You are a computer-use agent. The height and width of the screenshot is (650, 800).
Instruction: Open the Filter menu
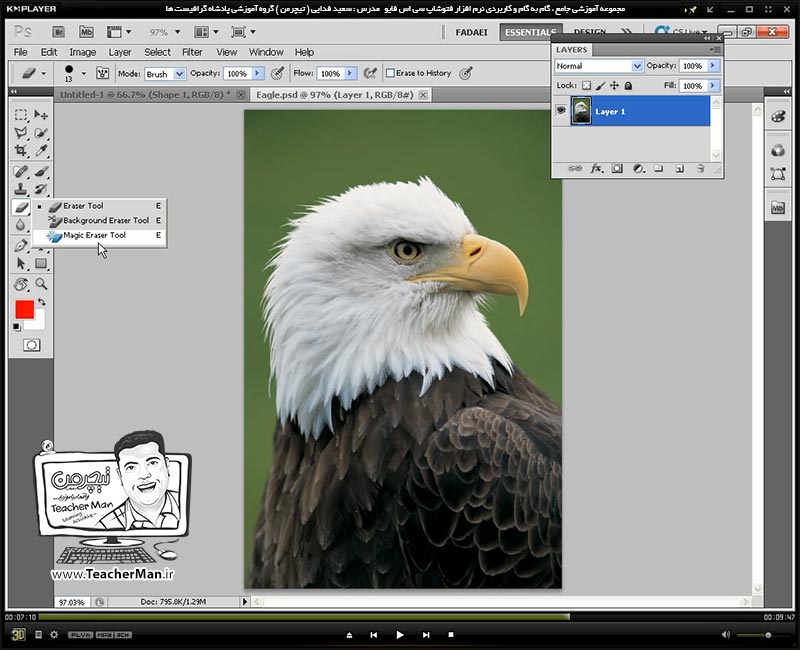click(192, 52)
